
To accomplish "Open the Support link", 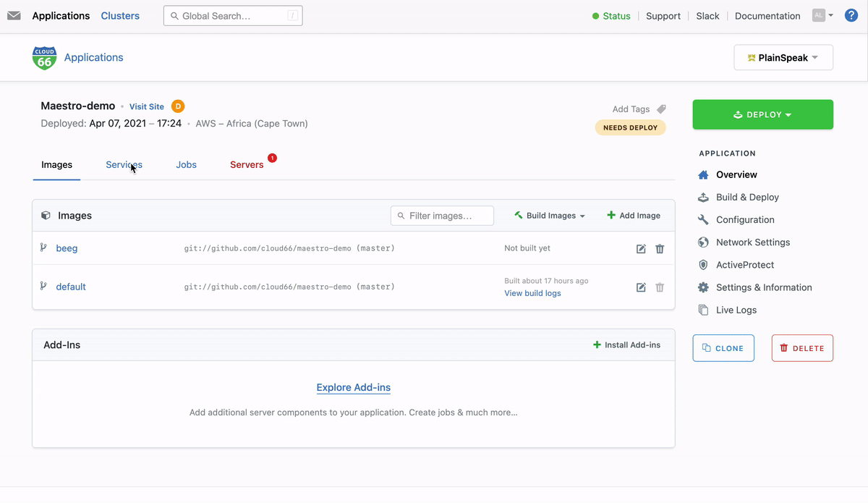I will pos(663,16).
